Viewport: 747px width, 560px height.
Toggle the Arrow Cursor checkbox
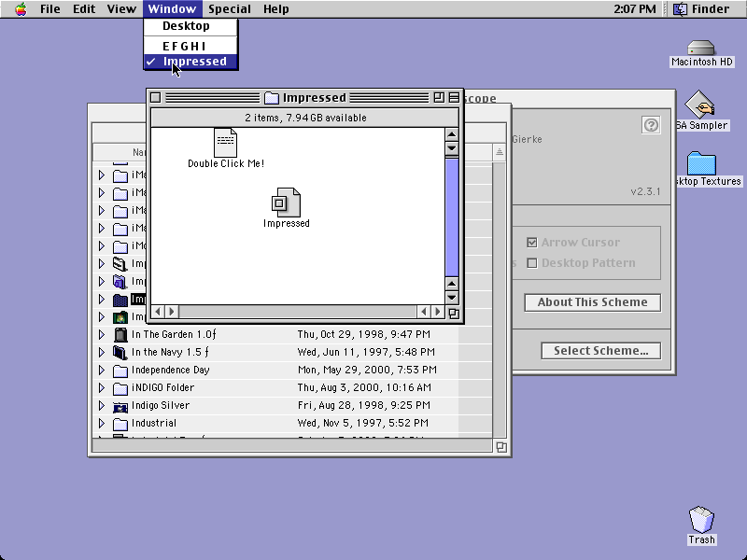point(532,243)
